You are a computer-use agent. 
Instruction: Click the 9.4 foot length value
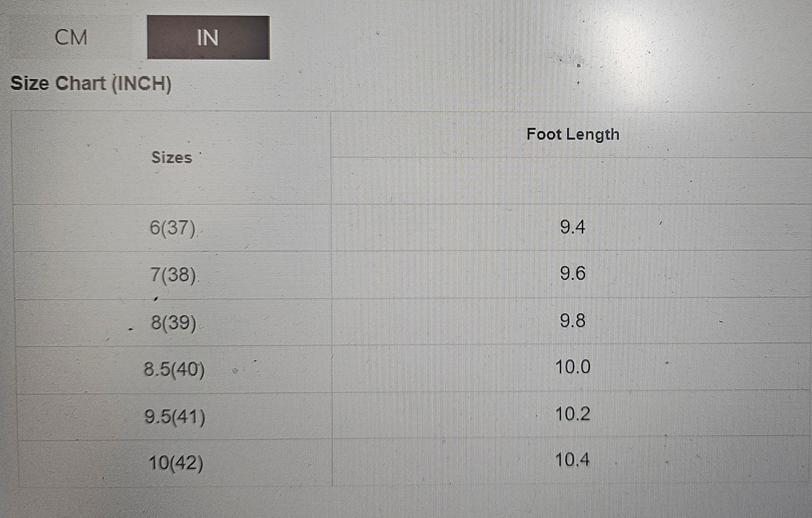coord(573,227)
